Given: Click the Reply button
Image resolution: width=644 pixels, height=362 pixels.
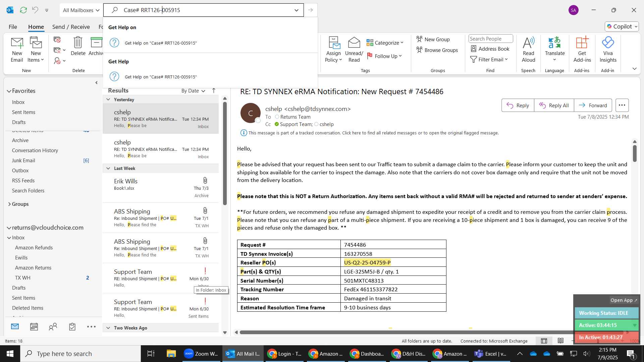Looking at the screenshot, I should pos(518,105).
